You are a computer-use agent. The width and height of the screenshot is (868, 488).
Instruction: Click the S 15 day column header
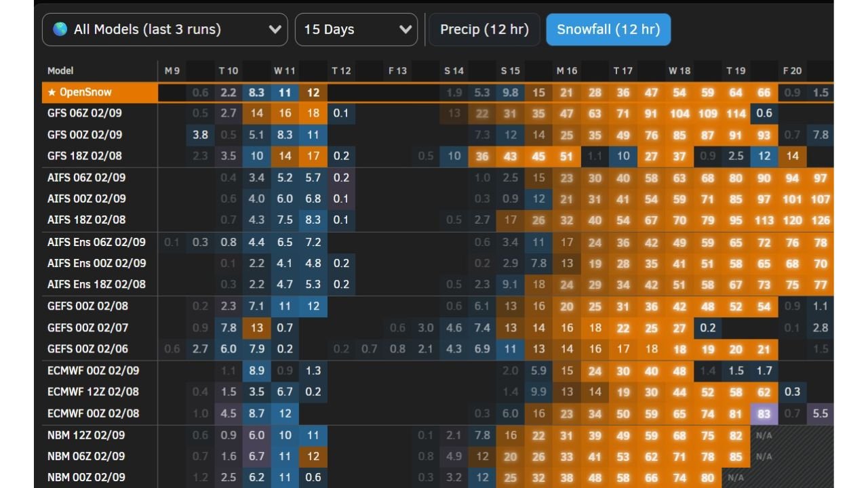(x=510, y=70)
